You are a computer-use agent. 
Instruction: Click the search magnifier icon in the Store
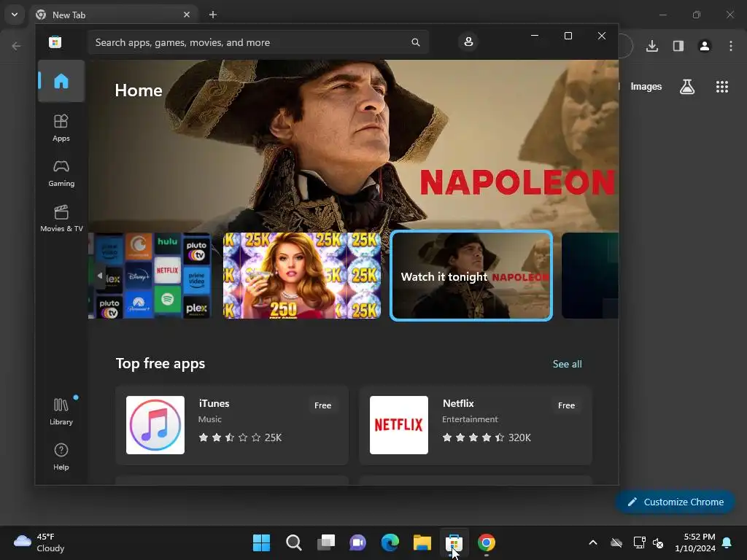[x=415, y=42]
